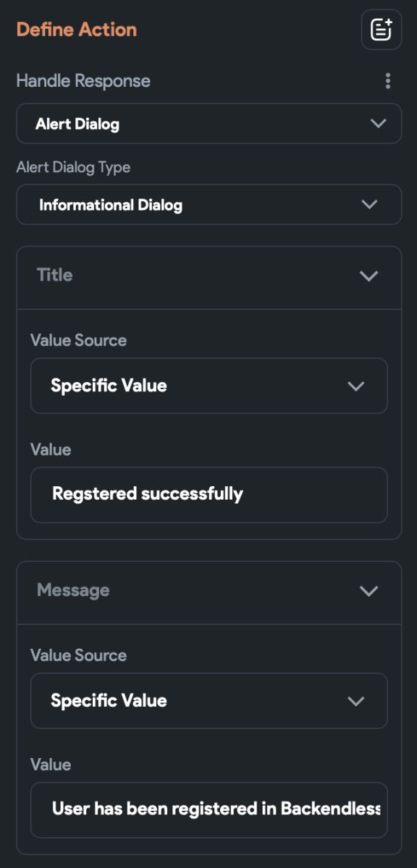The width and height of the screenshot is (417, 868).
Task: Click the Title section header label
Action: click(x=55, y=275)
